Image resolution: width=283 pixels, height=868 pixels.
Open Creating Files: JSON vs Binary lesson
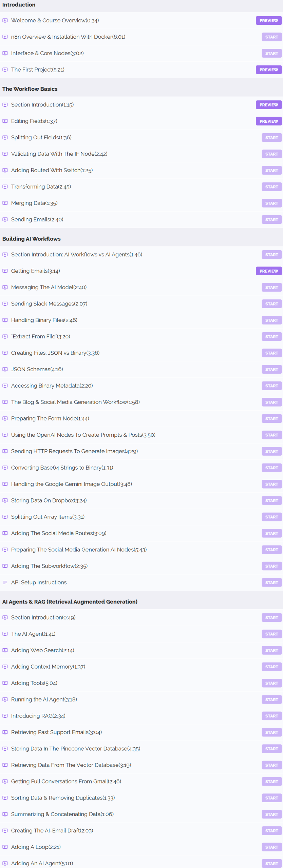click(55, 353)
